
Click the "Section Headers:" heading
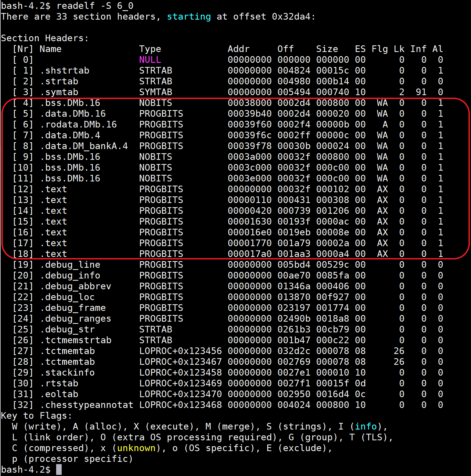pos(45,38)
